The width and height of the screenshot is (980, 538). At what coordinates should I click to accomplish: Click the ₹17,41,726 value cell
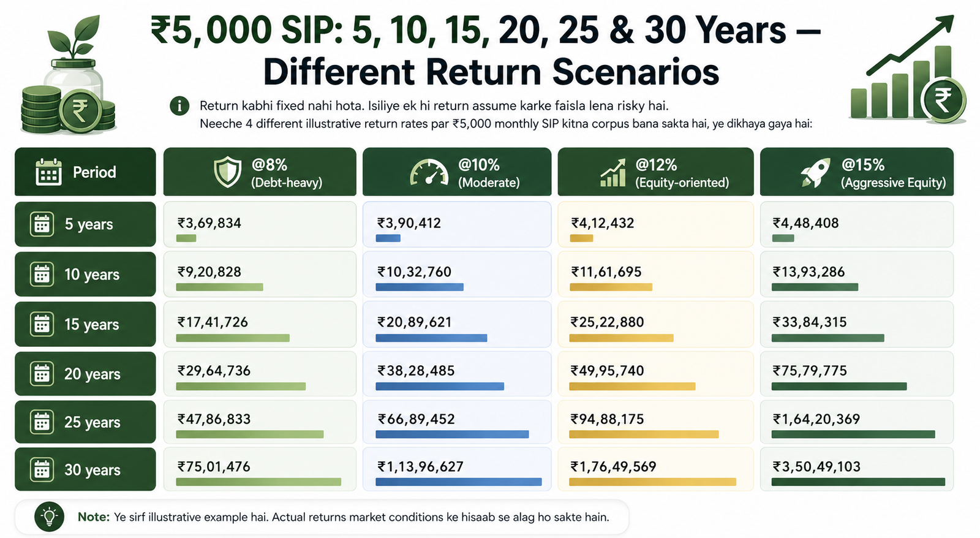coord(260,324)
